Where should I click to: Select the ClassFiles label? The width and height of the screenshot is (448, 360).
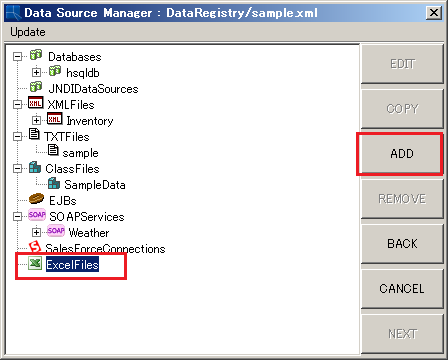pyautogui.click(x=72, y=169)
